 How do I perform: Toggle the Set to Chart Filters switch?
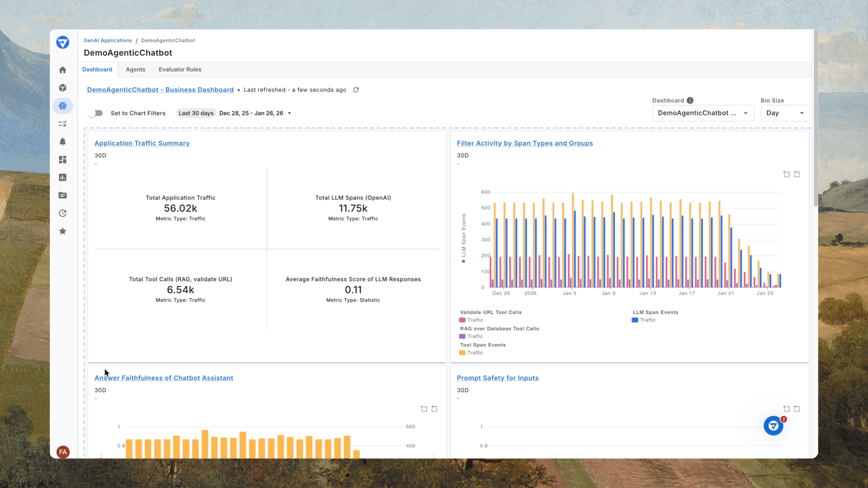(95, 113)
